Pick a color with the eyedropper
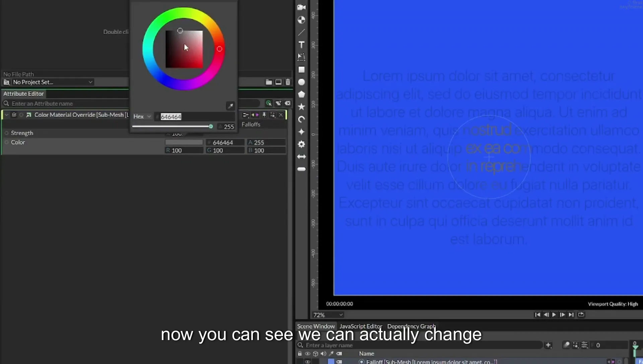This screenshot has width=643, height=364. (230, 106)
